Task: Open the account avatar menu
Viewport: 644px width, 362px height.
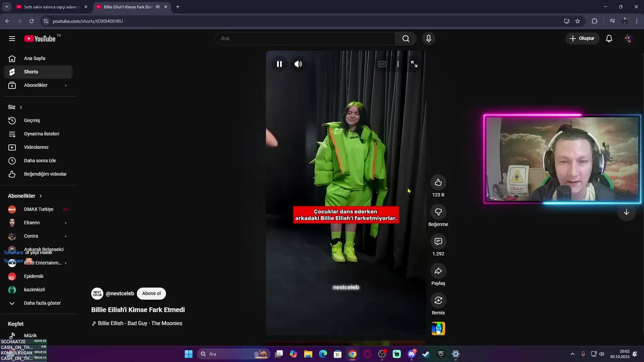Action: click(x=628, y=39)
